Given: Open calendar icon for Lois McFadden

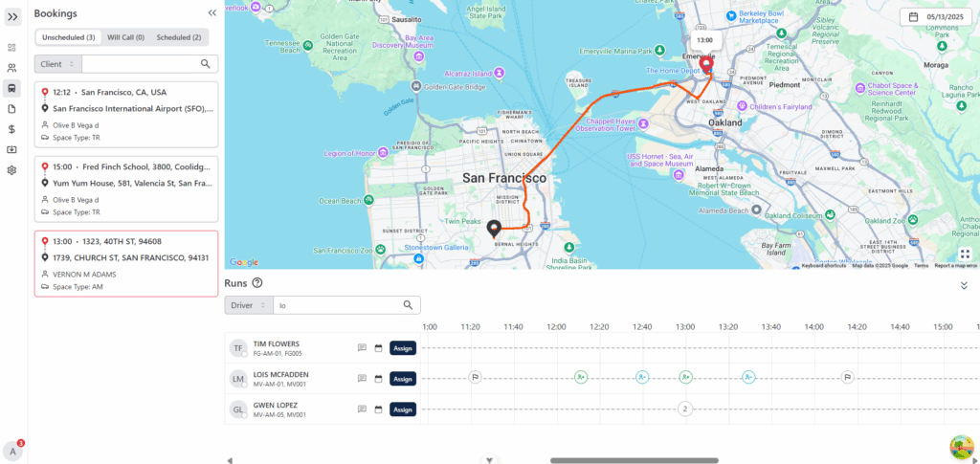Looking at the screenshot, I should pyautogui.click(x=378, y=379).
